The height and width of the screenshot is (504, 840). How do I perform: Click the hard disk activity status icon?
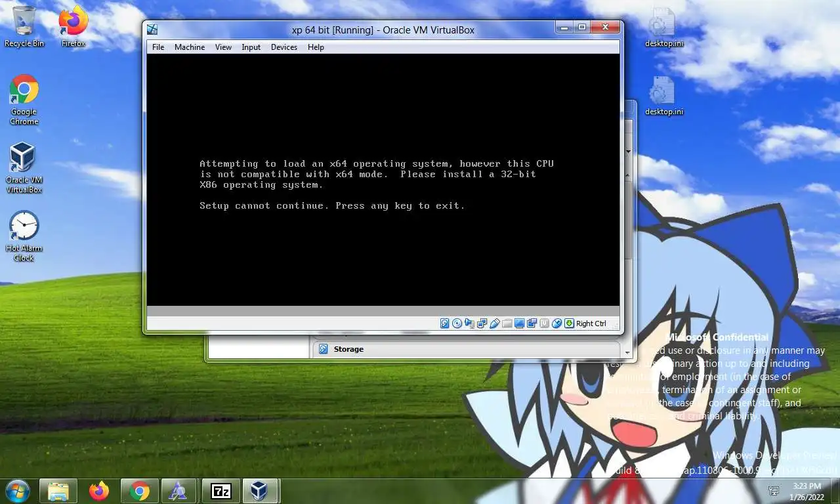click(x=445, y=324)
